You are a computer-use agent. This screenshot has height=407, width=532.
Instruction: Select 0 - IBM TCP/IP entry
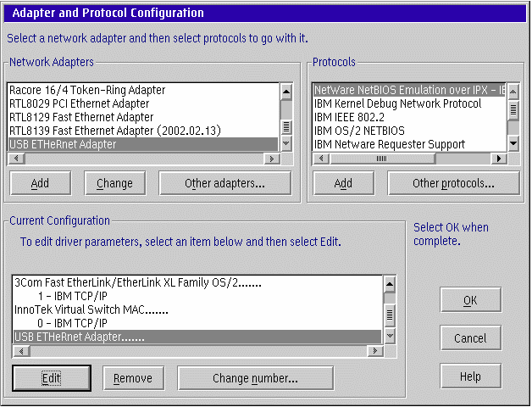pos(197,323)
